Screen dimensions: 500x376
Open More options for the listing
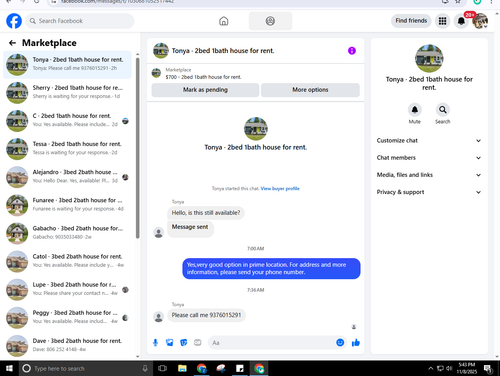[x=310, y=90]
